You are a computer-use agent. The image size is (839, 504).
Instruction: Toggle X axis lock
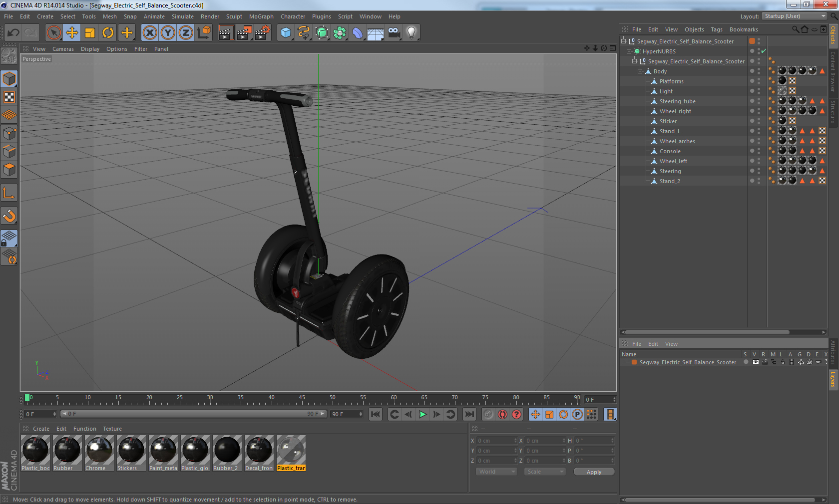coord(150,33)
